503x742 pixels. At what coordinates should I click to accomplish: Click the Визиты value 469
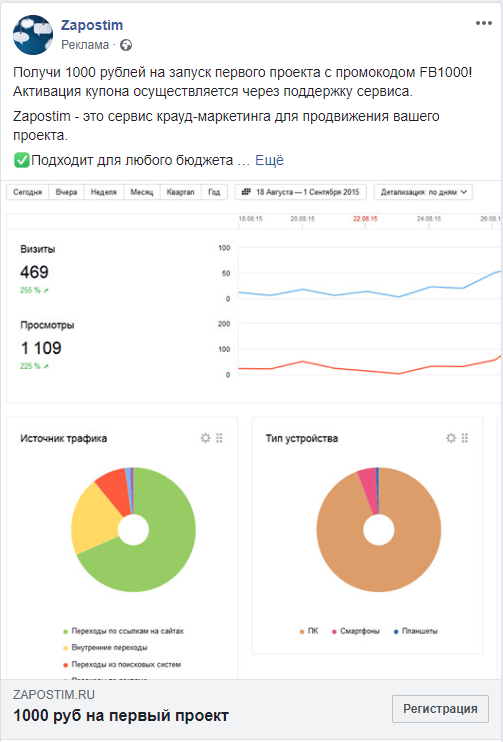[35, 272]
